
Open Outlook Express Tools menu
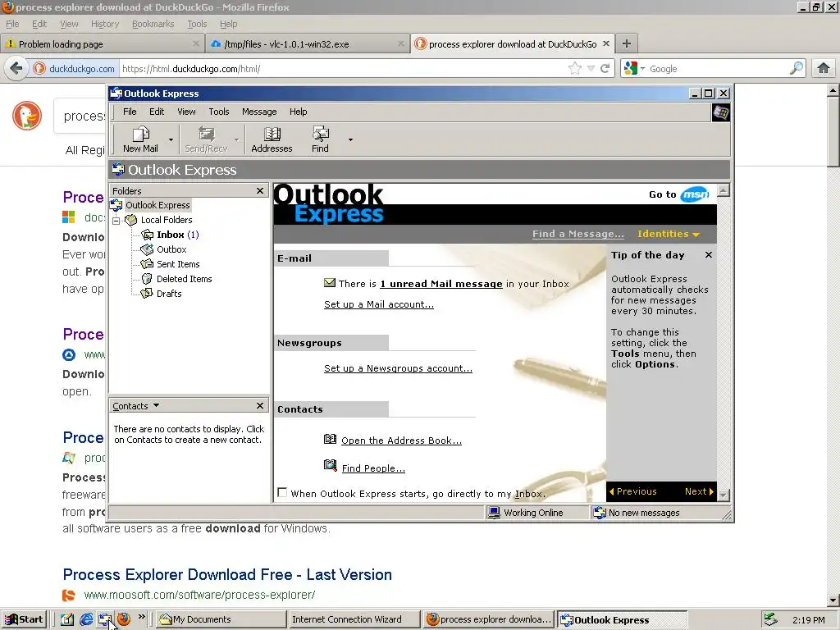pos(218,112)
